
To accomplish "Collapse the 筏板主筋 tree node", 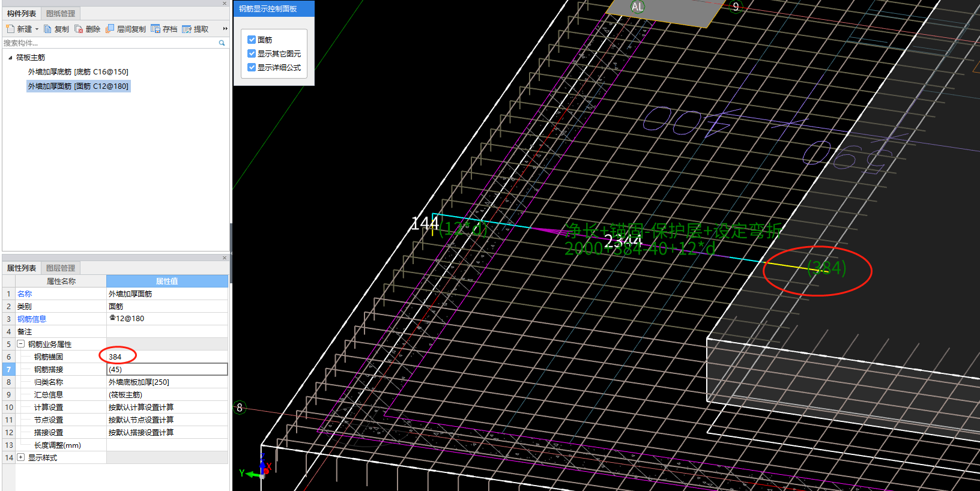I will [10, 58].
